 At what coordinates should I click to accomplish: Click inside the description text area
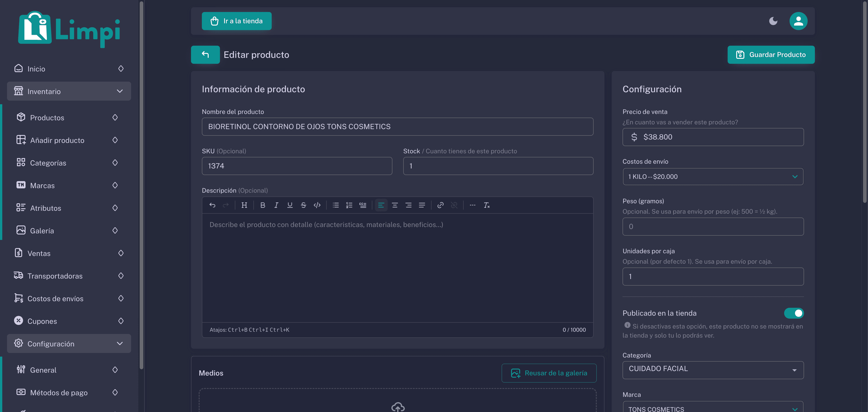click(397, 268)
